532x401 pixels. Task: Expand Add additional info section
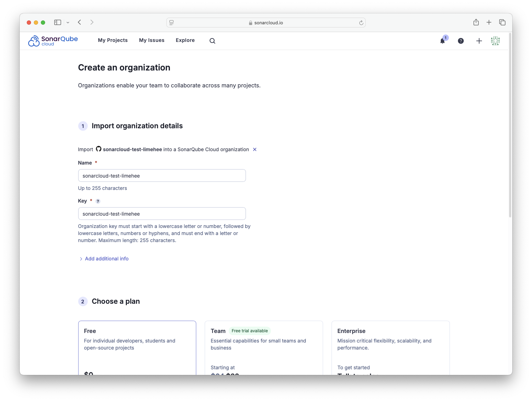[x=104, y=259]
